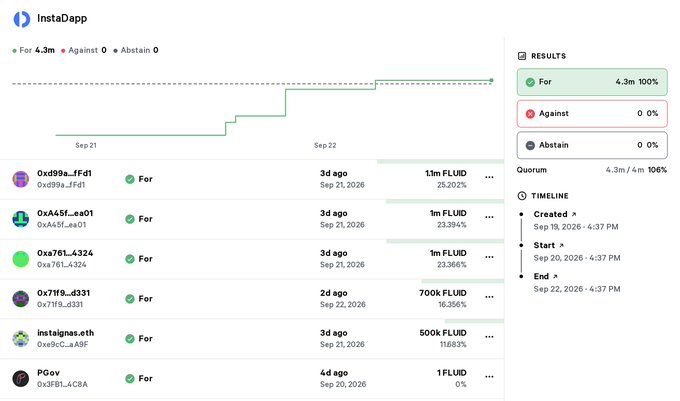Image resolution: width=680 pixels, height=401 pixels.
Task: Click the For checkmark in instaignas.eth row
Action: tap(130, 339)
